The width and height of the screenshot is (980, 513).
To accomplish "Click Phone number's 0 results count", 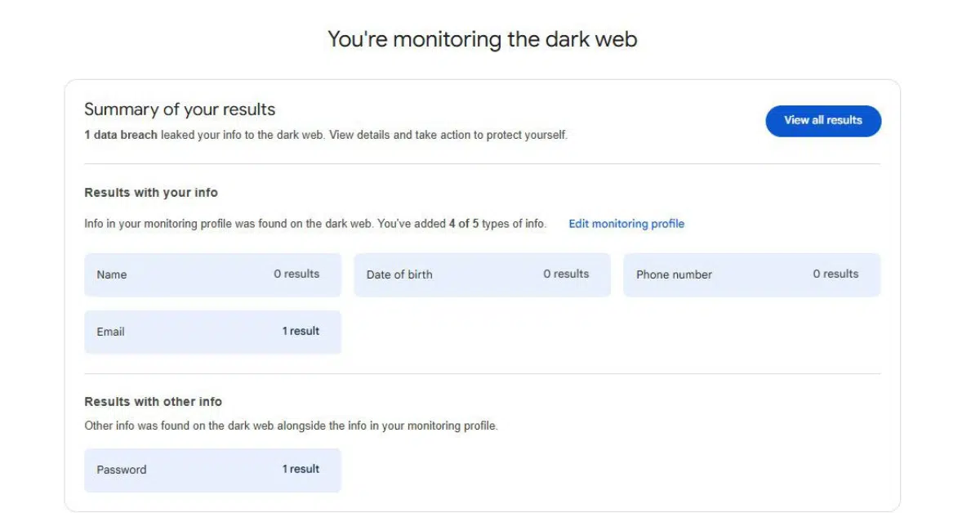I will 835,274.
